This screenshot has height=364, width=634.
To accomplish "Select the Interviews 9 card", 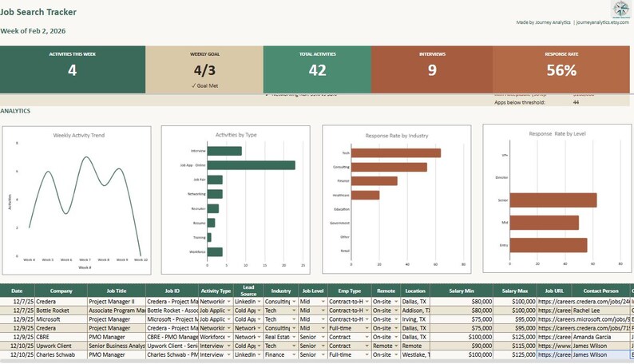I will pyautogui.click(x=432, y=69).
